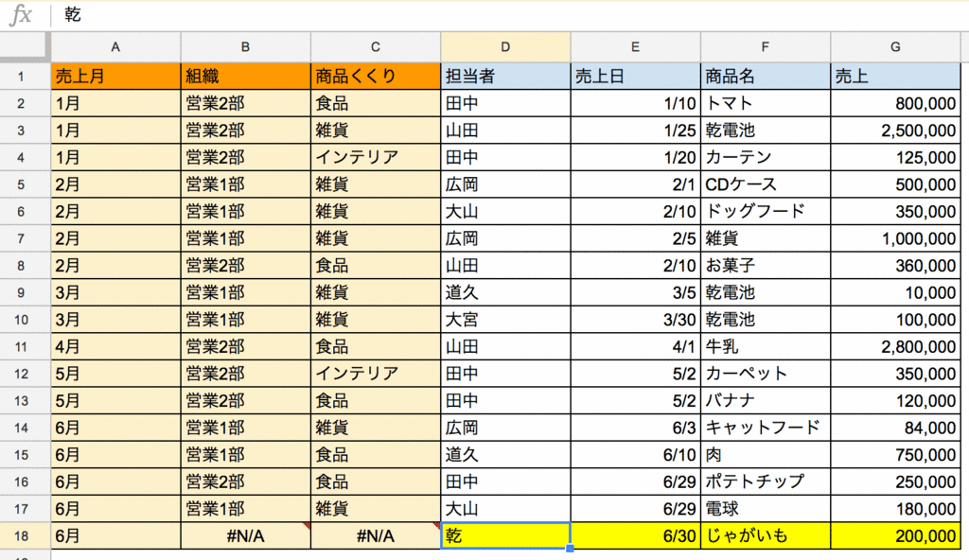Screen dimensions: 969x560
Task: Select the 2,800,000 sales cell for 牛乳
Action: click(x=895, y=346)
